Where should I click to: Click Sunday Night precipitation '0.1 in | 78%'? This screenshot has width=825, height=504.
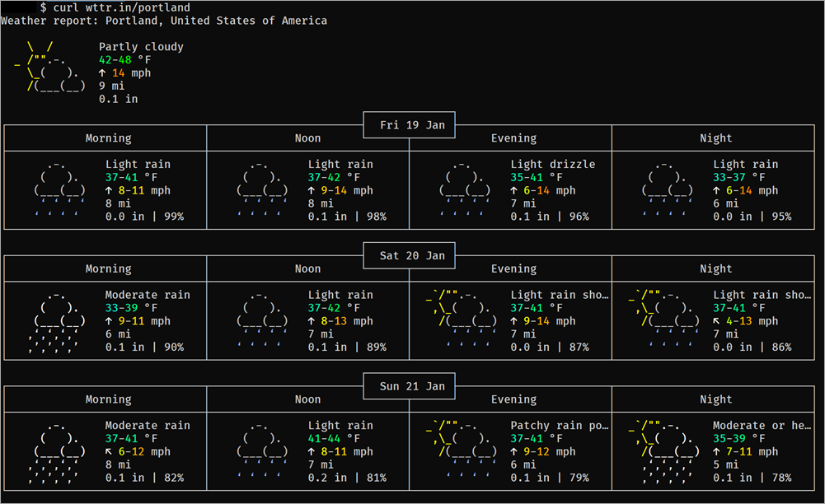pos(752,478)
